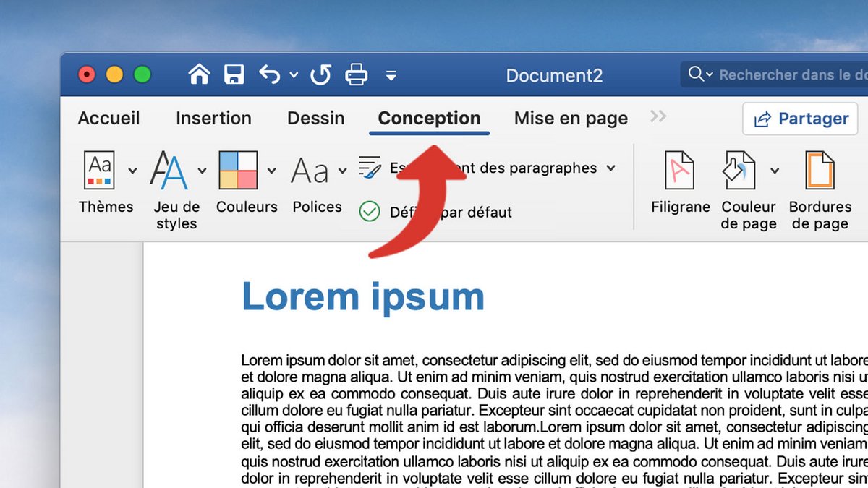The height and width of the screenshot is (488, 868).
Task: Open the undo history dropdown arrow
Action: click(293, 75)
